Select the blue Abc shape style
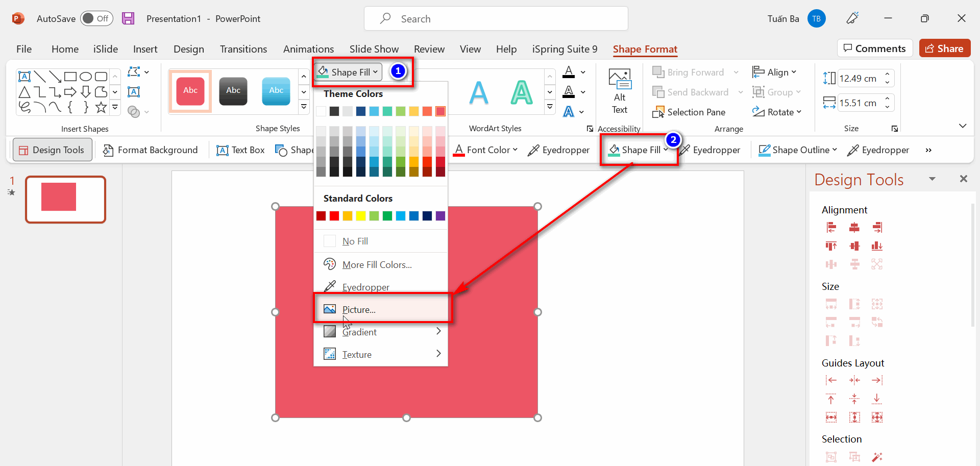The height and width of the screenshot is (466, 980). 276,91
